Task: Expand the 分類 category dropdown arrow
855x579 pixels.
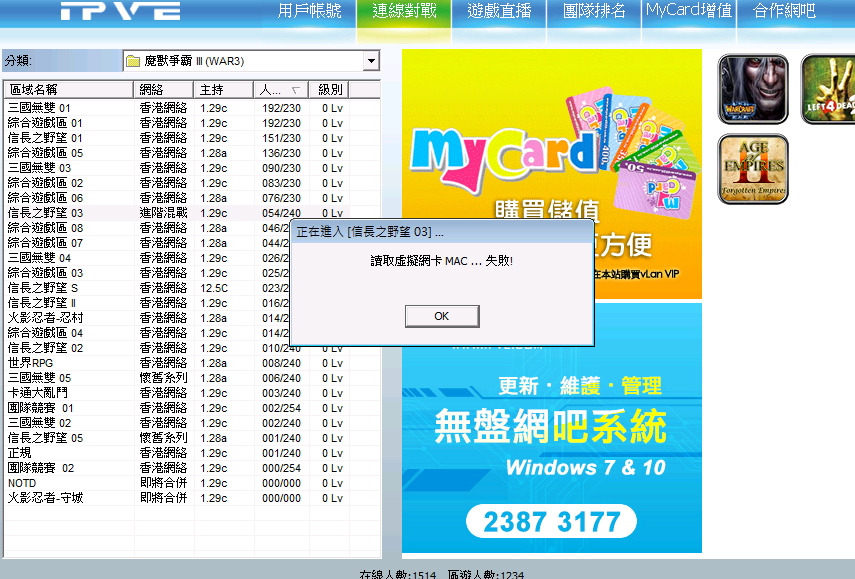Action: 372,62
